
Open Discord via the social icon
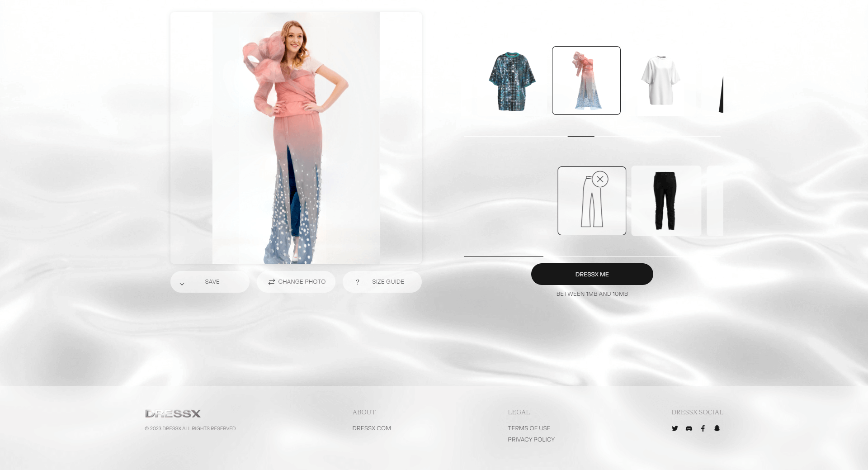tap(689, 428)
